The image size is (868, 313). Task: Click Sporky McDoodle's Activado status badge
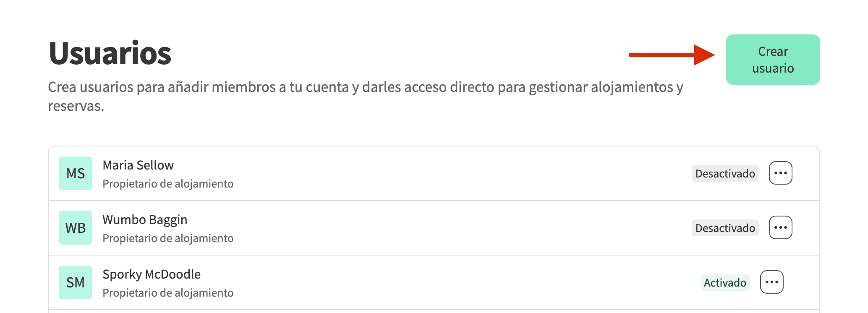(725, 282)
